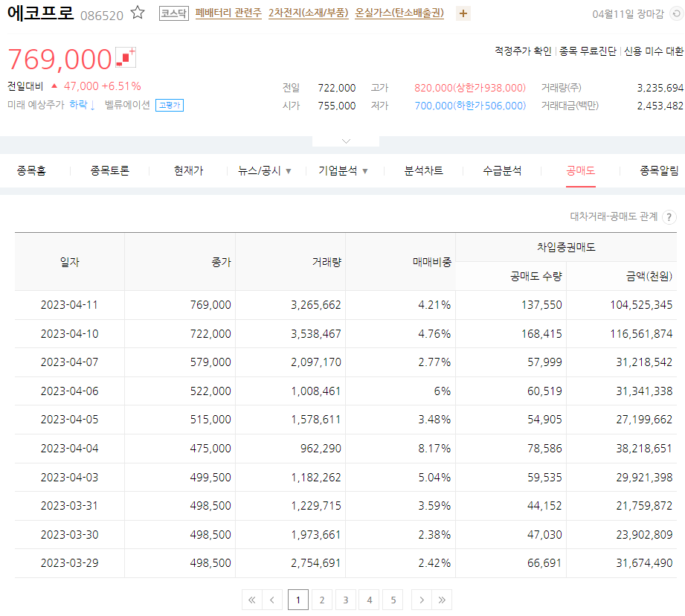Open the 온실가스(탄소배출권) theme link
Screen dimensions: 685x616
click(399, 13)
